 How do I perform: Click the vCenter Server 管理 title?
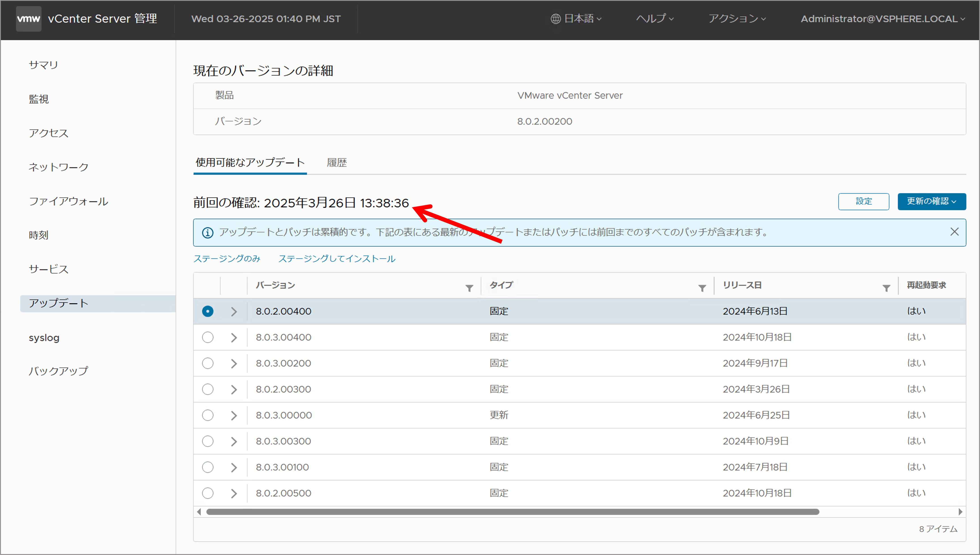point(102,19)
